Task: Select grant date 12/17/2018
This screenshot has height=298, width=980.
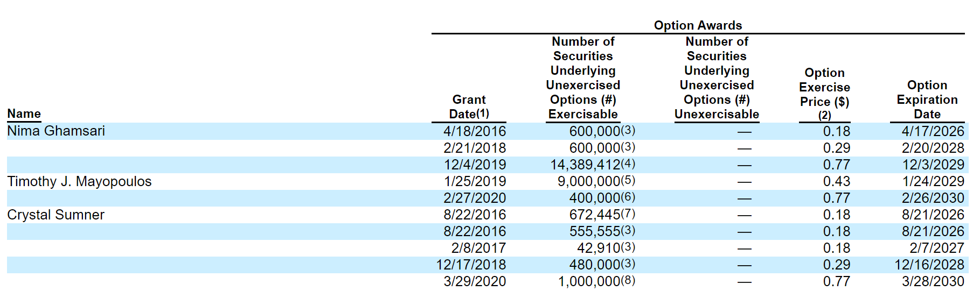Action: pyautogui.click(x=471, y=265)
